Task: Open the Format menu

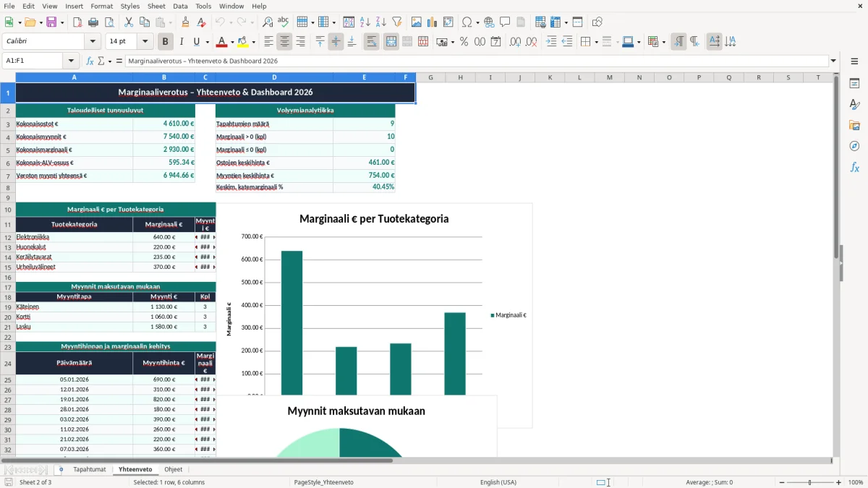Action: 101,6
